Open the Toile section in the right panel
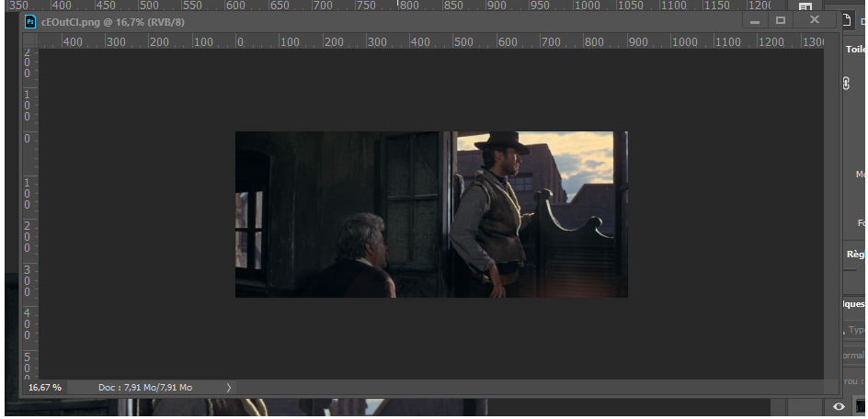The height and width of the screenshot is (419, 868). tap(855, 51)
